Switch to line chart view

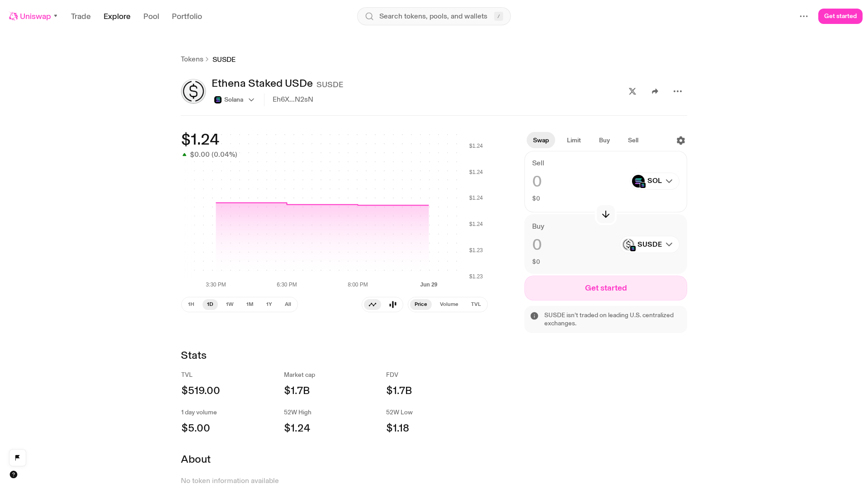coord(373,305)
